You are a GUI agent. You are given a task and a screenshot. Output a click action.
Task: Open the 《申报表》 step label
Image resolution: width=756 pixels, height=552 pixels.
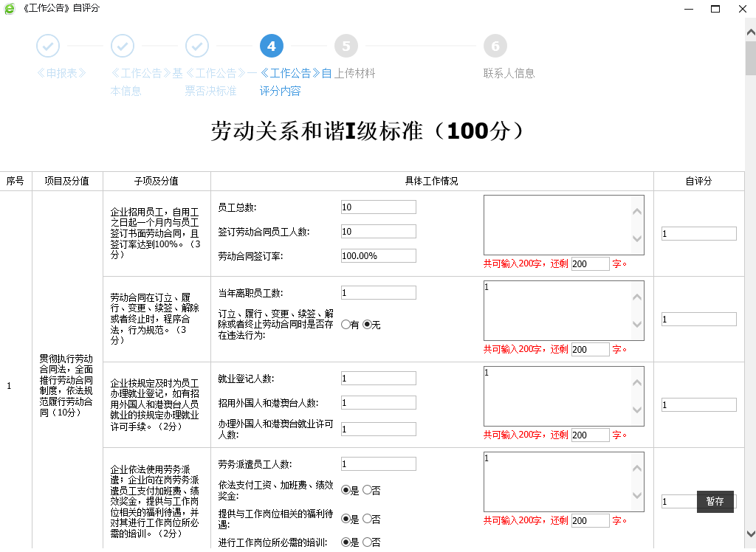61,73
